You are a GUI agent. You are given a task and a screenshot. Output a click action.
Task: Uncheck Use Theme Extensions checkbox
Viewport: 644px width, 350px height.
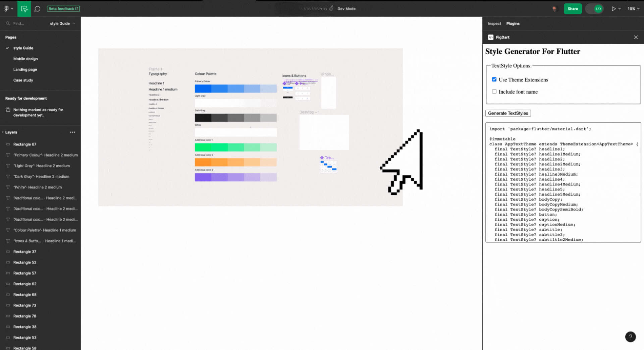[494, 79]
